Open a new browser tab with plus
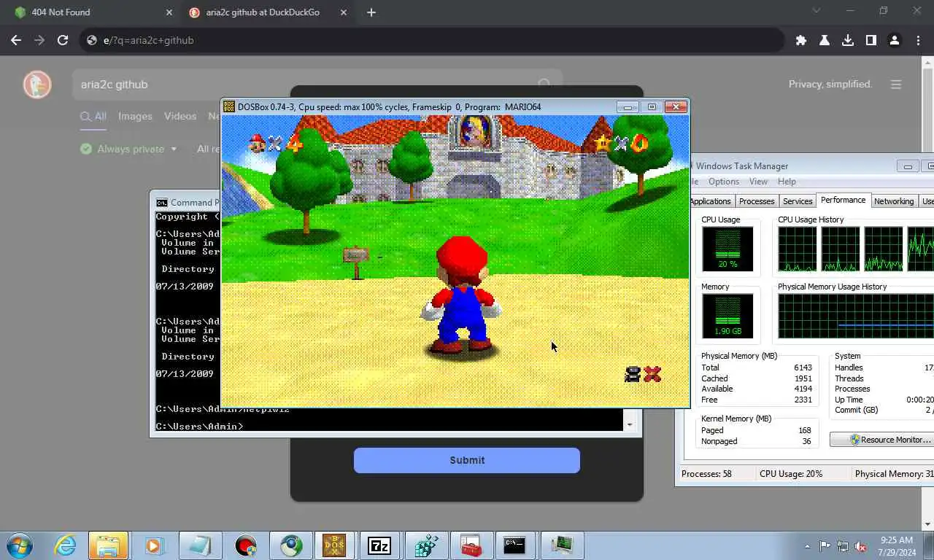This screenshot has width=934, height=560. pos(371,12)
